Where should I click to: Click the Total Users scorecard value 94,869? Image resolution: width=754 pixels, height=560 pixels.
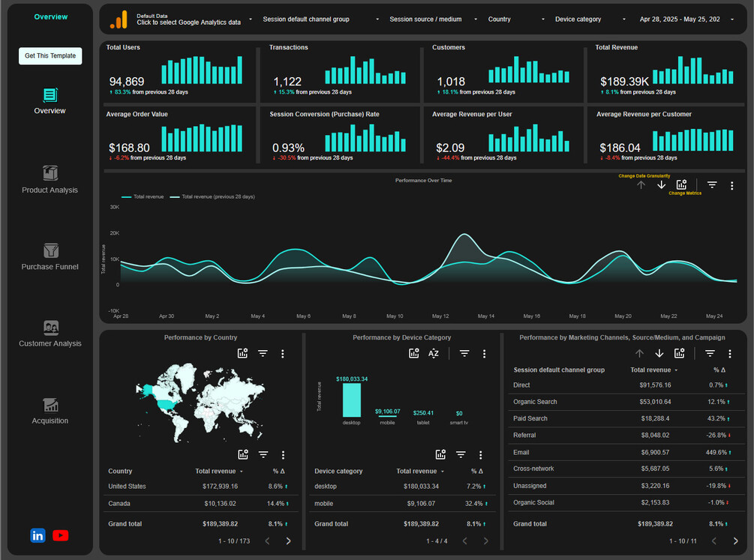coord(127,82)
